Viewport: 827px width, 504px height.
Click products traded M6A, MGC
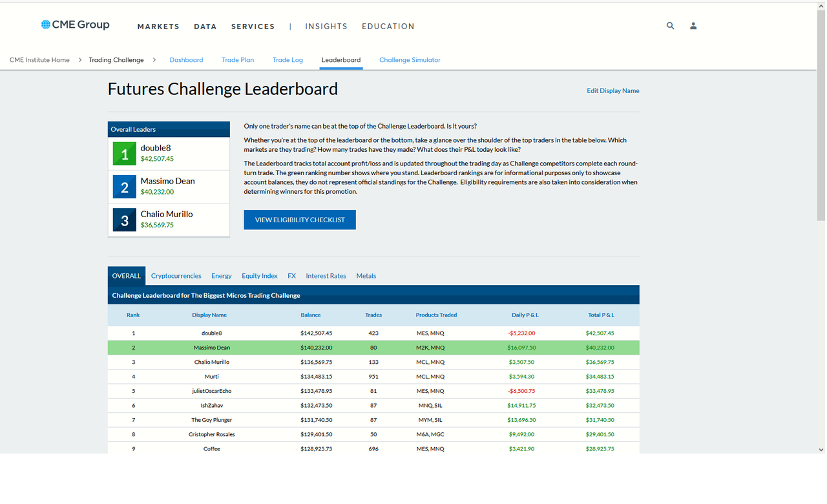click(430, 435)
